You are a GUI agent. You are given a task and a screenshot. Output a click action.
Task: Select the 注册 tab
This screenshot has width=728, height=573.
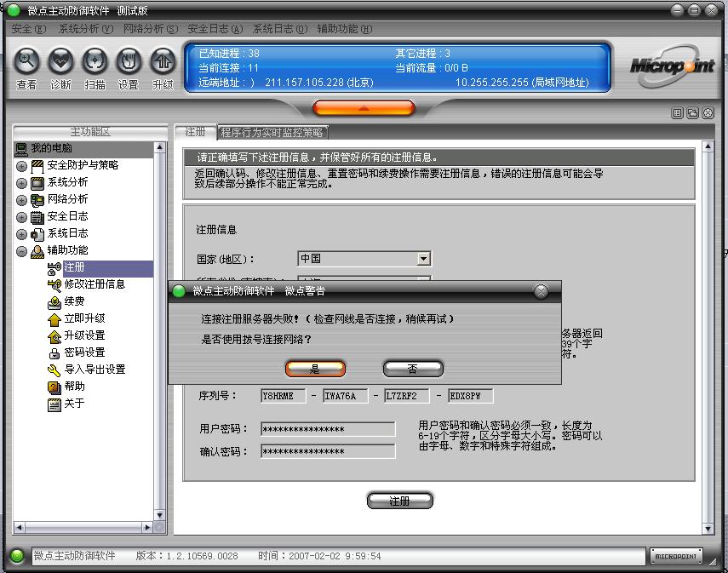pyautogui.click(x=196, y=132)
